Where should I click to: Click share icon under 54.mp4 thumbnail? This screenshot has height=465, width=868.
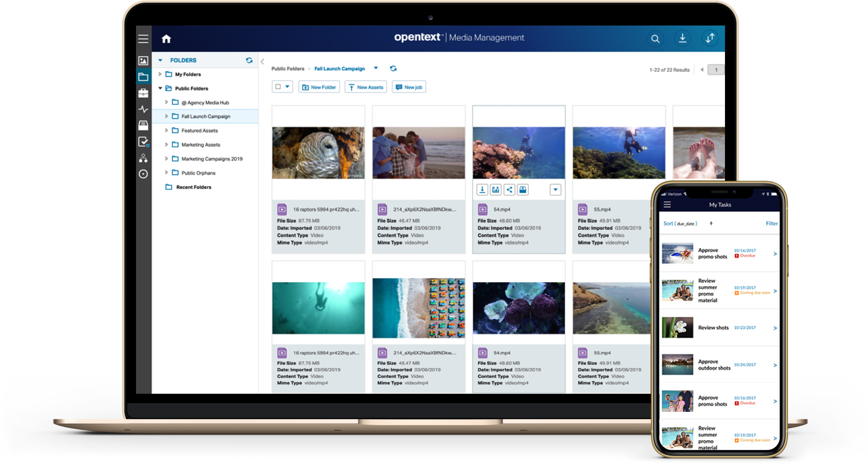(x=509, y=189)
